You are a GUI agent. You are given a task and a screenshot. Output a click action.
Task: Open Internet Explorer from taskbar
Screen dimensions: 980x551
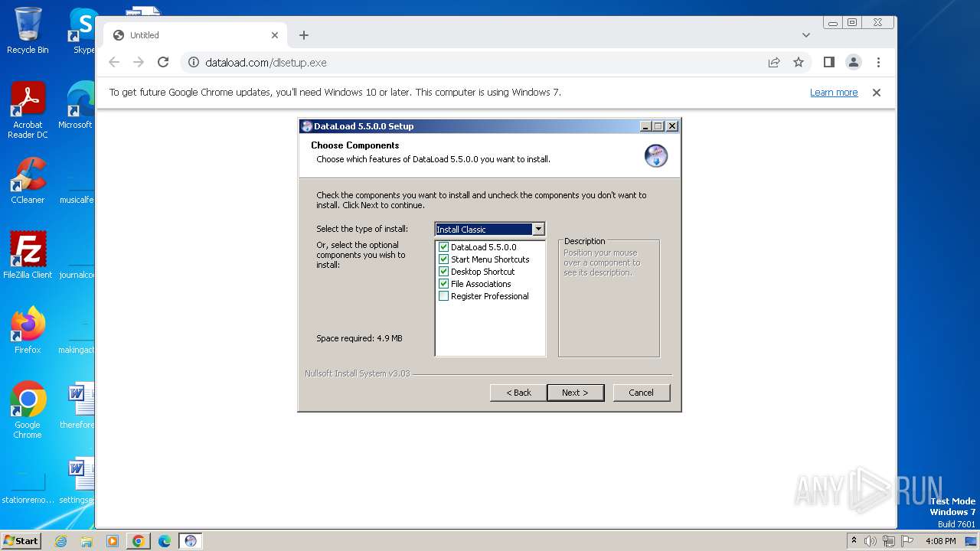point(61,541)
